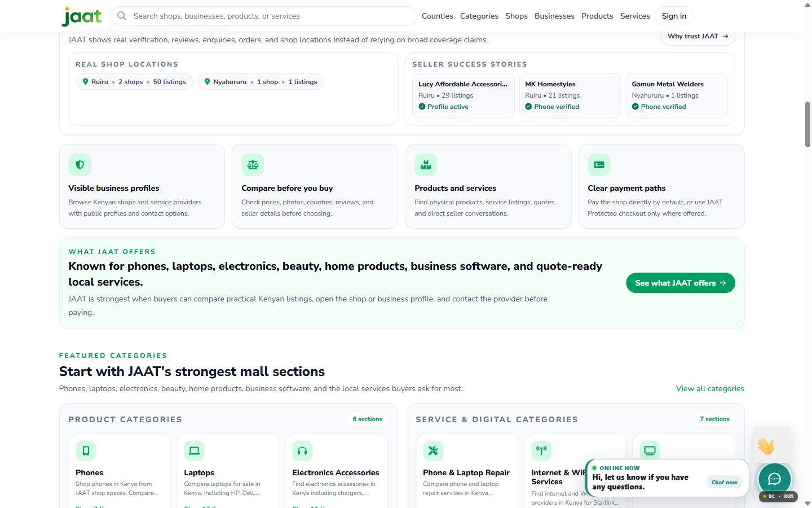Click the Visible business profiles heading
812x508 pixels.
[x=114, y=188]
